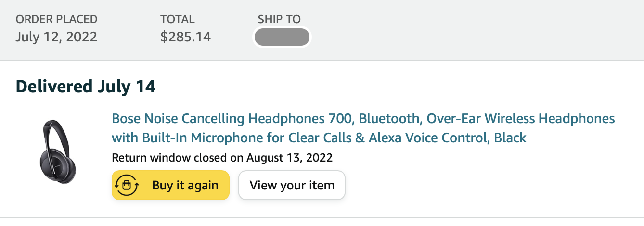Select the TOTAL label
This screenshot has width=644, height=226.
[178, 19]
